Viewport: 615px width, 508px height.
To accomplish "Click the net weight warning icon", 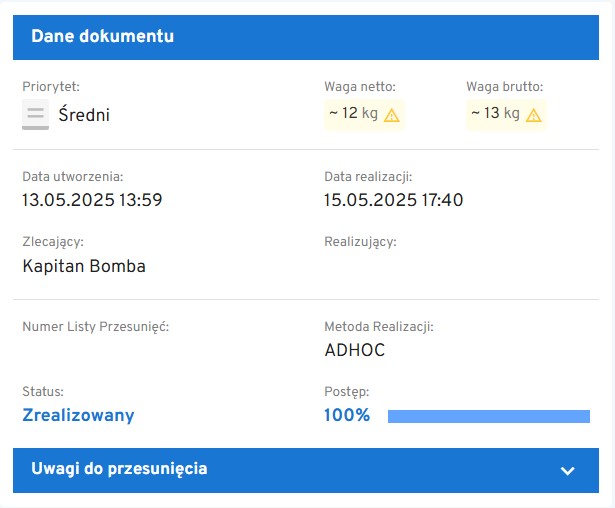I will click(x=392, y=115).
